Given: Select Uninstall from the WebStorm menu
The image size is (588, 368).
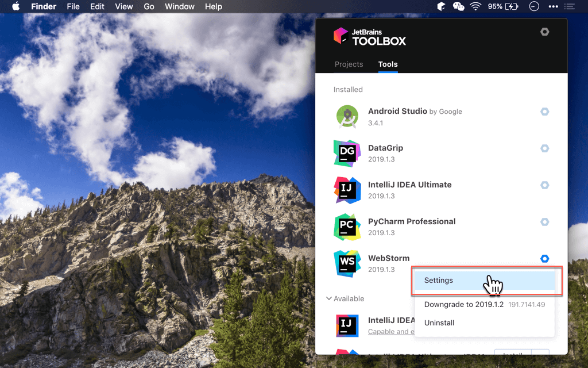Looking at the screenshot, I should [439, 323].
